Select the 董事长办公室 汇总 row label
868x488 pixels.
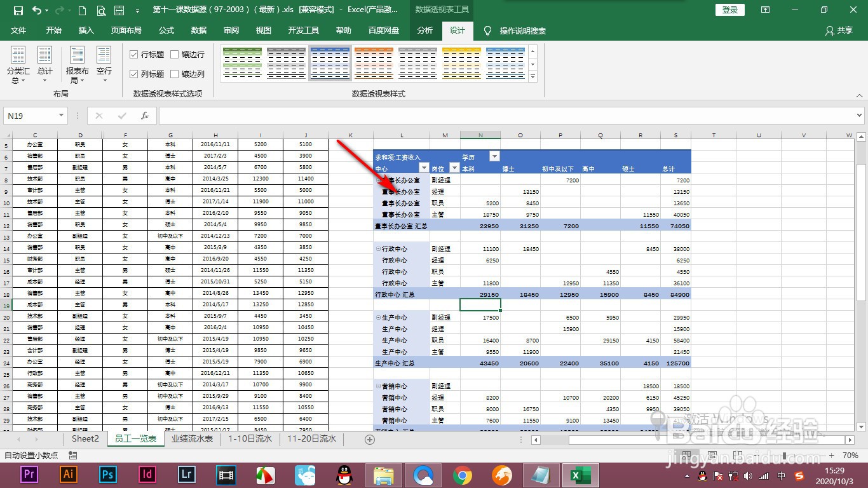[401, 226]
